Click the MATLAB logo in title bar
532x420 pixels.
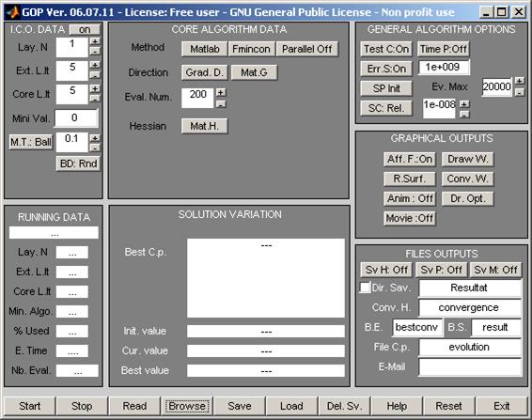pyautogui.click(x=13, y=12)
